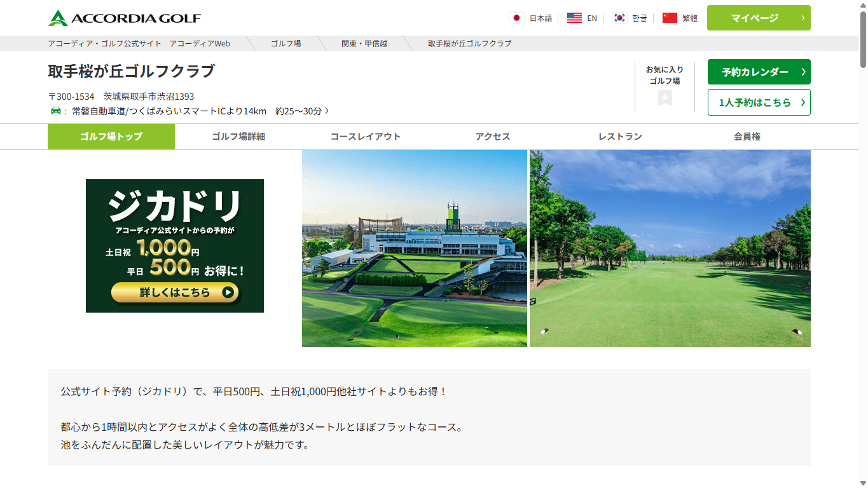Switch language to EN
This screenshot has width=868, height=488.
[592, 18]
